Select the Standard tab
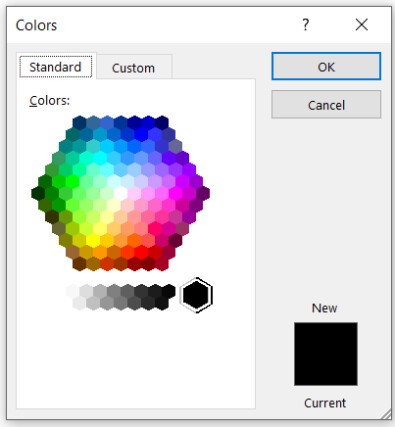The width and height of the screenshot is (395, 427). [56, 67]
